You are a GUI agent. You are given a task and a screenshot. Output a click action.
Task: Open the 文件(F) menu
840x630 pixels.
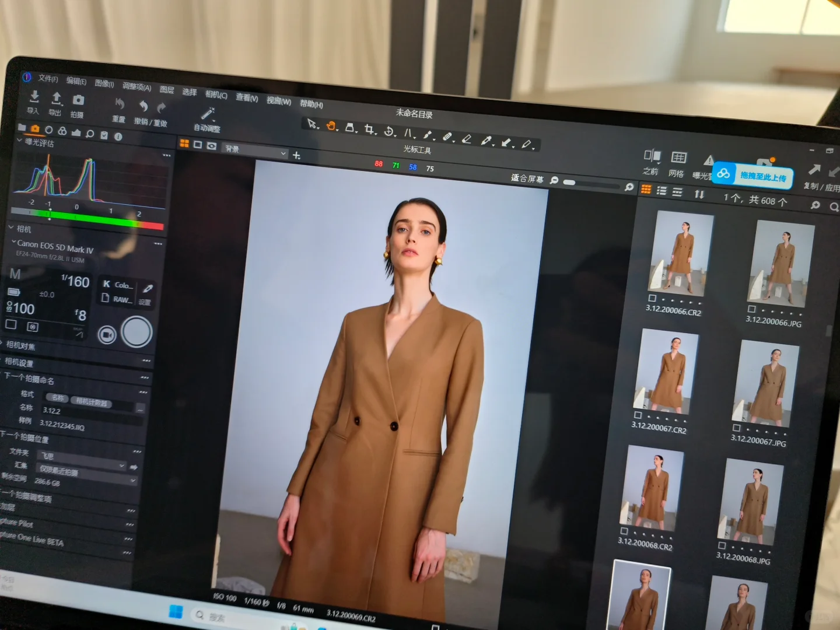(x=48, y=78)
